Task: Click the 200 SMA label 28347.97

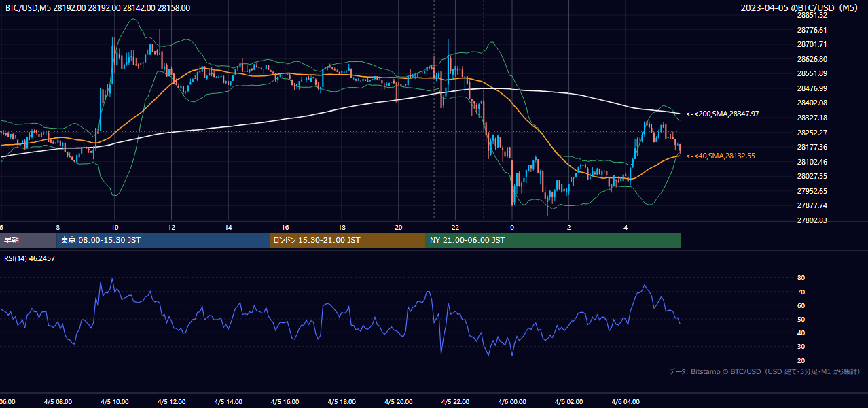Action: click(723, 114)
